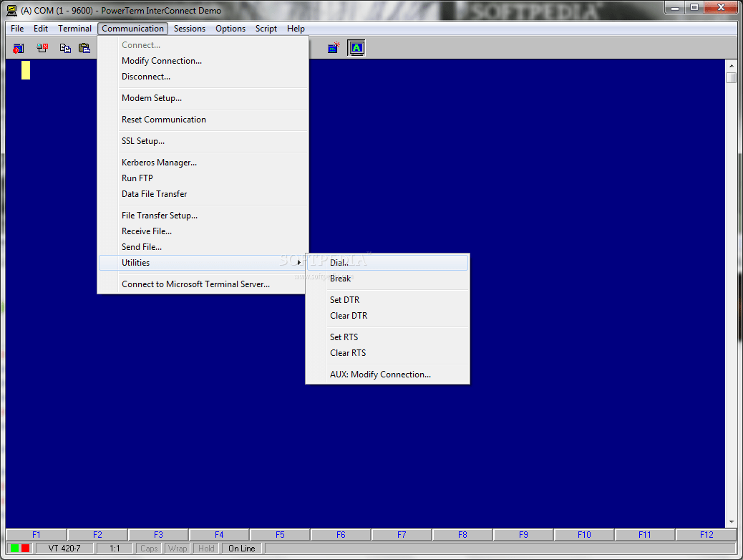The width and height of the screenshot is (743, 560).
Task: Toggle the Wrap indicator in status bar
Action: coord(178,549)
